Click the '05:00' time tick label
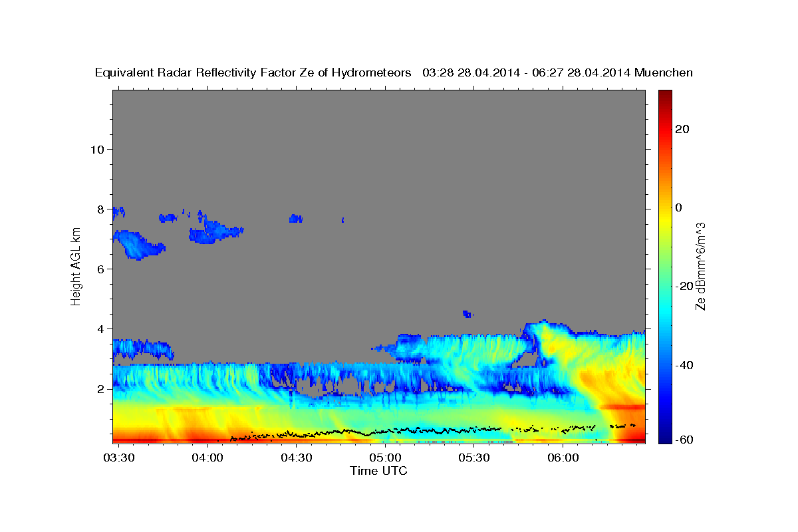This screenshot has height=532, width=798. 385,458
